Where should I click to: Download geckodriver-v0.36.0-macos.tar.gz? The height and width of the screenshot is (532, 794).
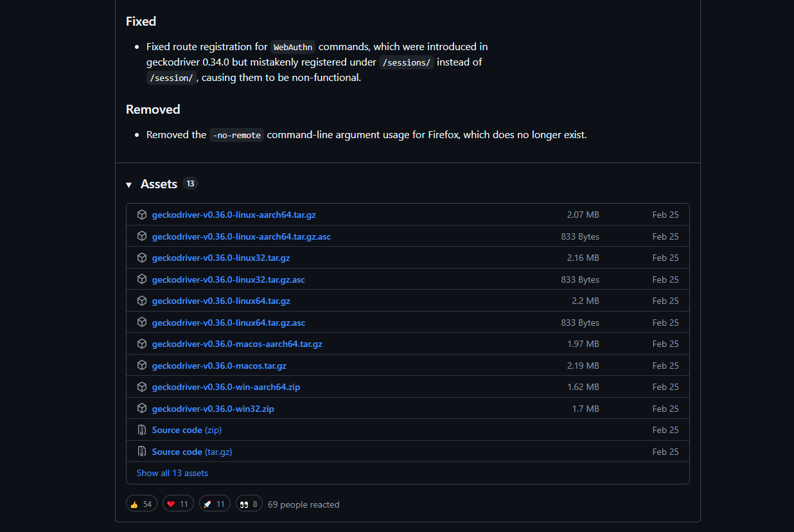pos(219,366)
